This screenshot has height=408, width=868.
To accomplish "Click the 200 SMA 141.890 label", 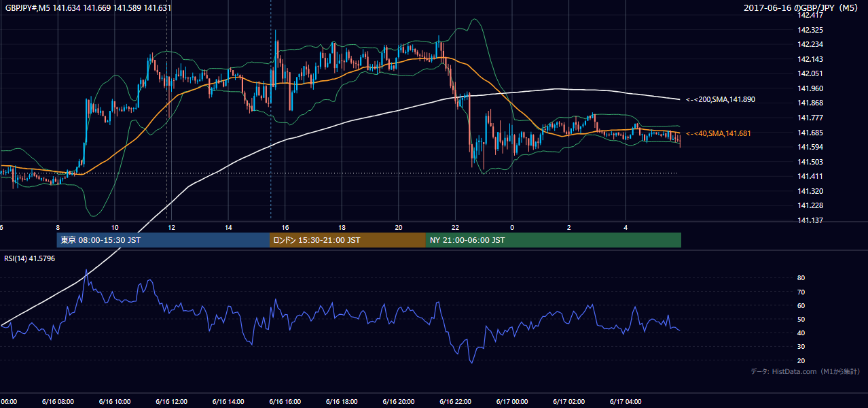I will pos(721,99).
